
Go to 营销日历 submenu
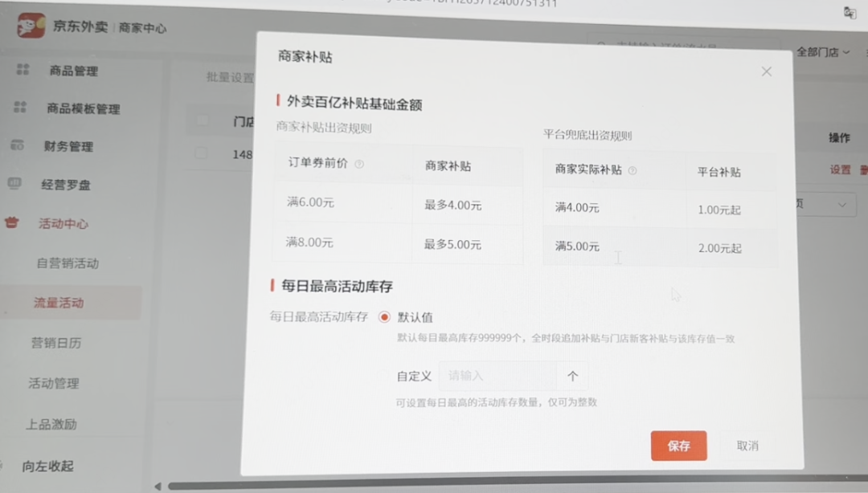pyautogui.click(x=56, y=343)
